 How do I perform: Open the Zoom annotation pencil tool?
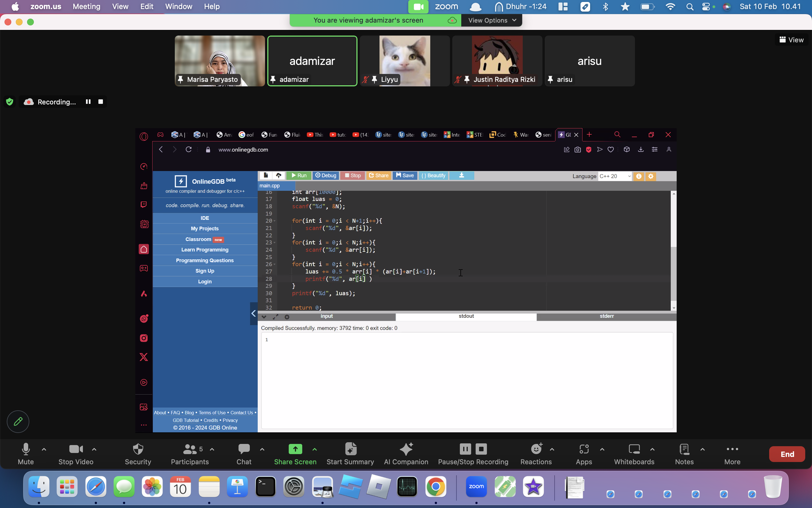click(18, 421)
